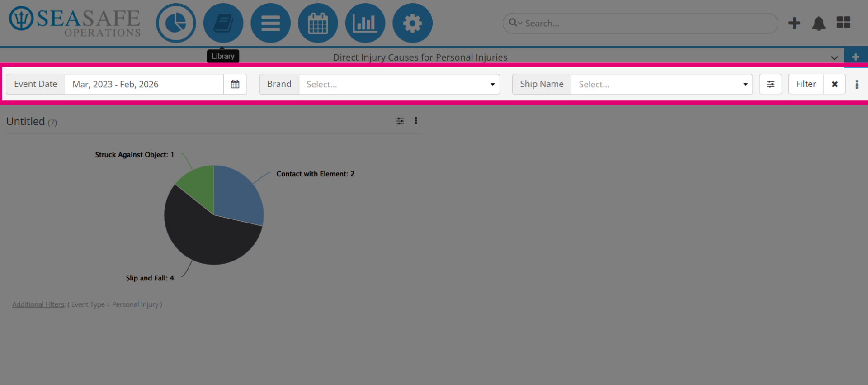The height and width of the screenshot is (385, 868).
Task: Open filter bar sliders options icon
Action: click(x=771, y=84)
